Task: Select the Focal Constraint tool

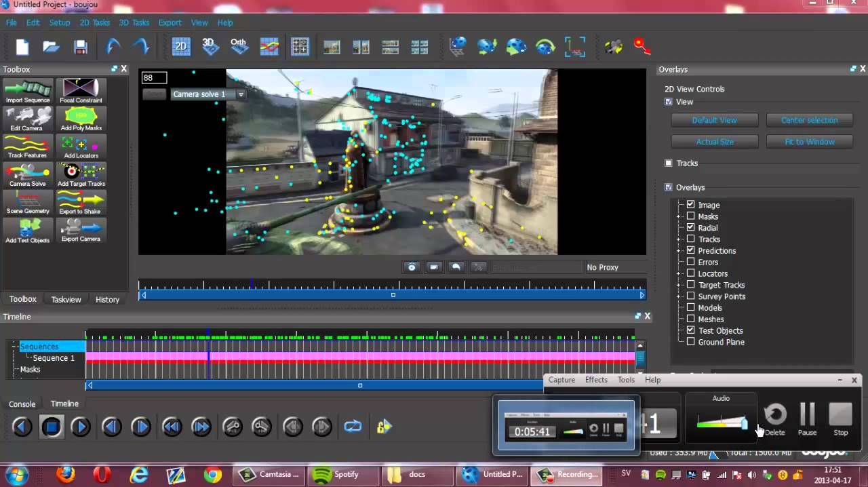Action: tap(81, 91)
